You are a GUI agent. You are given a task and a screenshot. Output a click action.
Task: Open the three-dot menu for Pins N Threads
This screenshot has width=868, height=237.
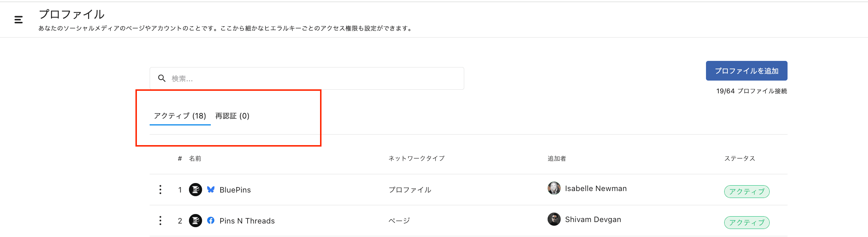[160, 221]
